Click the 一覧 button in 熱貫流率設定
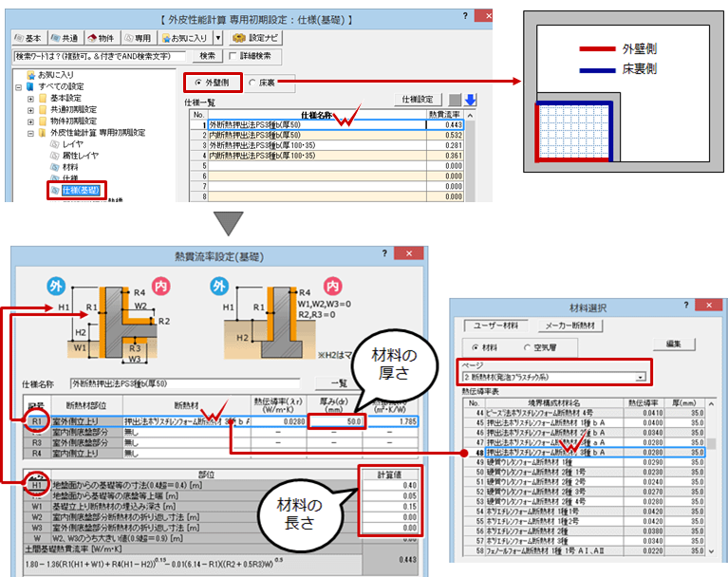Viewport: 728px width, 577px height. 339,383
